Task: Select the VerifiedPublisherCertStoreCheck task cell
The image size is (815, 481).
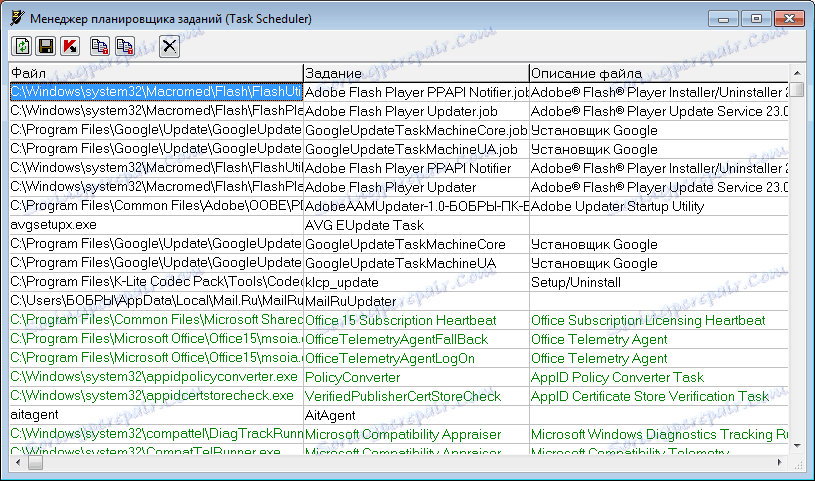Action: point(416,396)
